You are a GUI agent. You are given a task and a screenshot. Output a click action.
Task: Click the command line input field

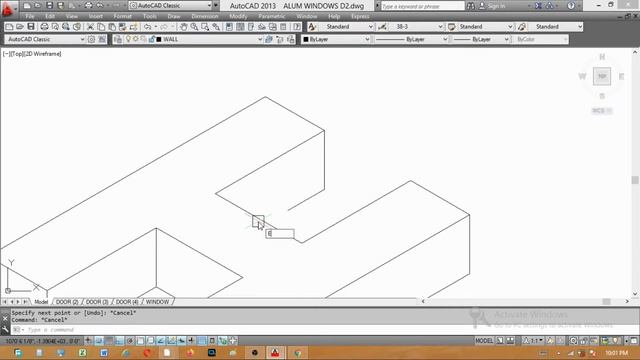pyautogui.click(x=245, y=330)
